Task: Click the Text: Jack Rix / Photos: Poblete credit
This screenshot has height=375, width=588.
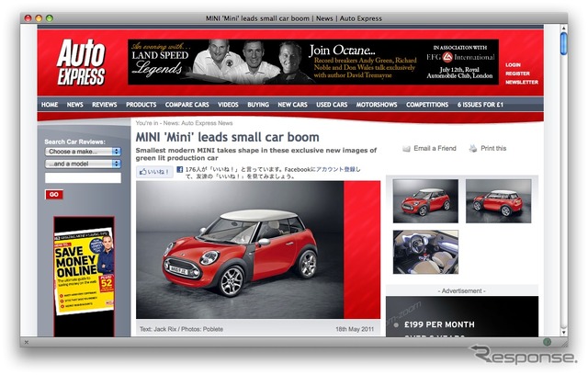Action: coord(182,329)
